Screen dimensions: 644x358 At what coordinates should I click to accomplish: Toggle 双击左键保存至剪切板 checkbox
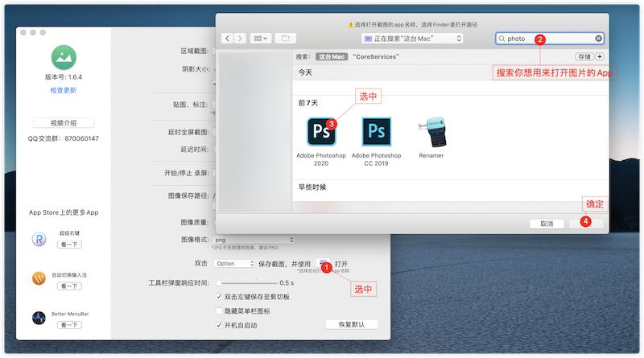(x=219, y=296)
